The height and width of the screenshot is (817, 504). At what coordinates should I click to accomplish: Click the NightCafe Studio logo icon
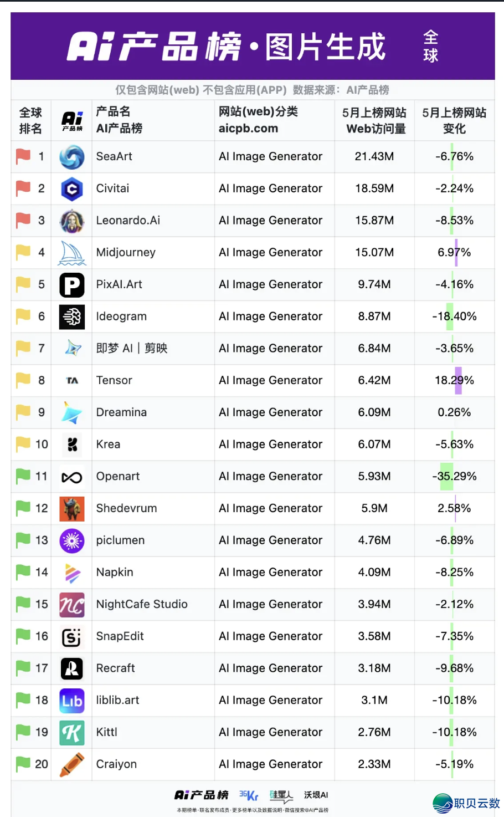point(72,605)
